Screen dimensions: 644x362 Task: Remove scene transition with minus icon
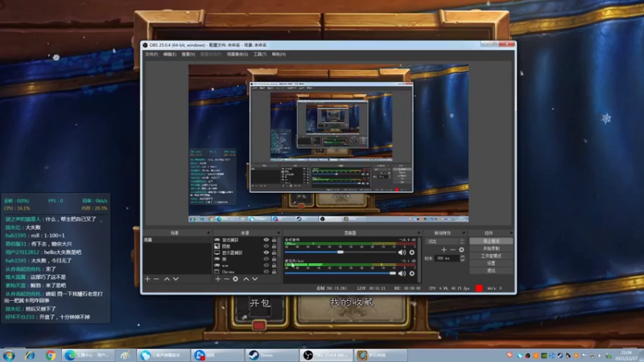click(x=452, y=249)
